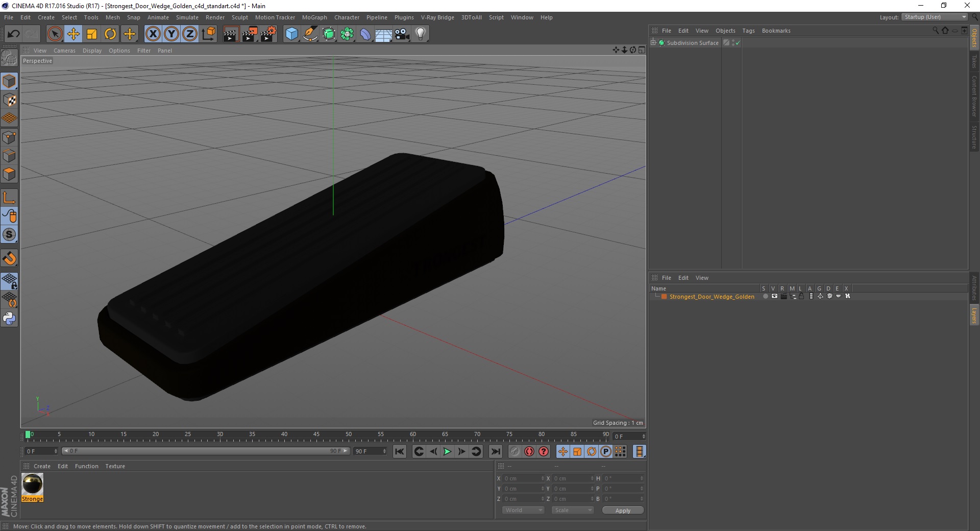The image size is (980, 531).
Task: Click the timeline frame range slider bar
Action: [x=206, y=451]
